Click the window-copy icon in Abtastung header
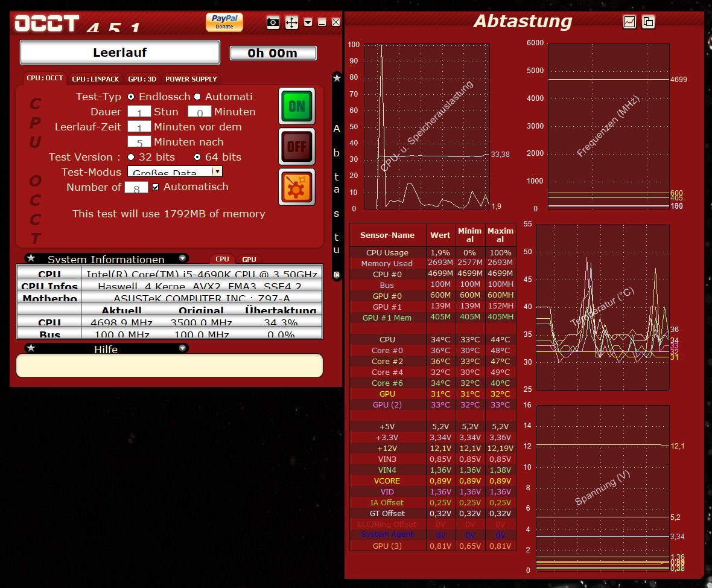 [x=649, y=22]
